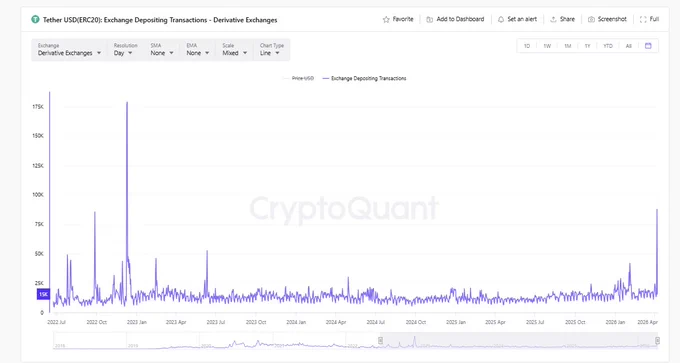Viewport: 680px width, 363px height.
Task: Click the Screenshot label
Action: point(612,20)
